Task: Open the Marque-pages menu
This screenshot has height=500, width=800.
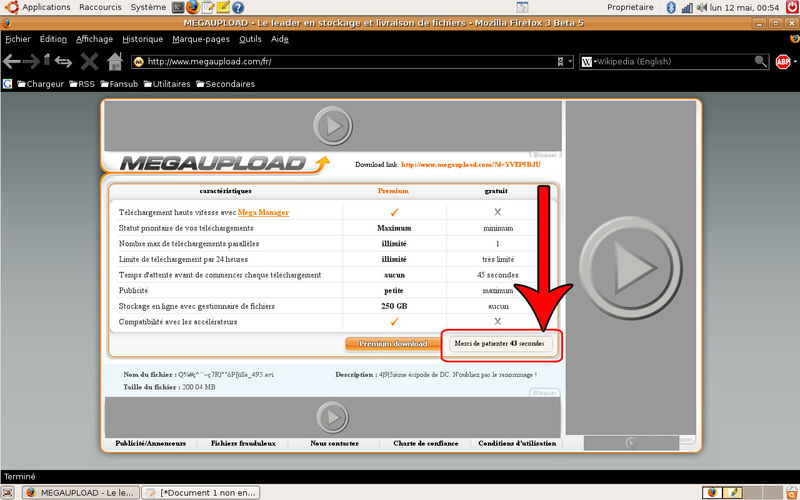Action: pyautogui.click(x=201, y=39)
